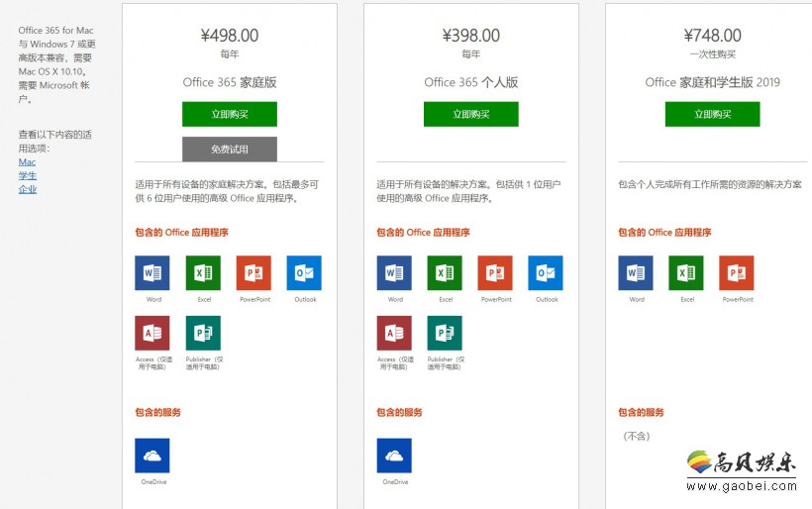Click the Office 家庭和学生版 2019 title
Screen dimensions: 812x509
click(x=713, y=82)
